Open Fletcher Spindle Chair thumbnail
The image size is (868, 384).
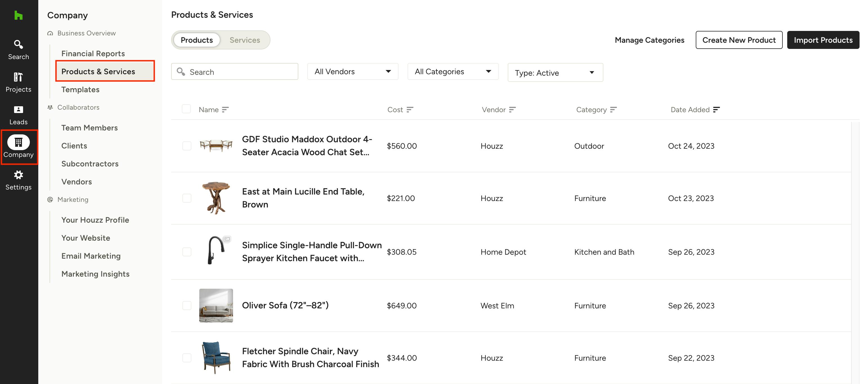[x=216, y=358]
